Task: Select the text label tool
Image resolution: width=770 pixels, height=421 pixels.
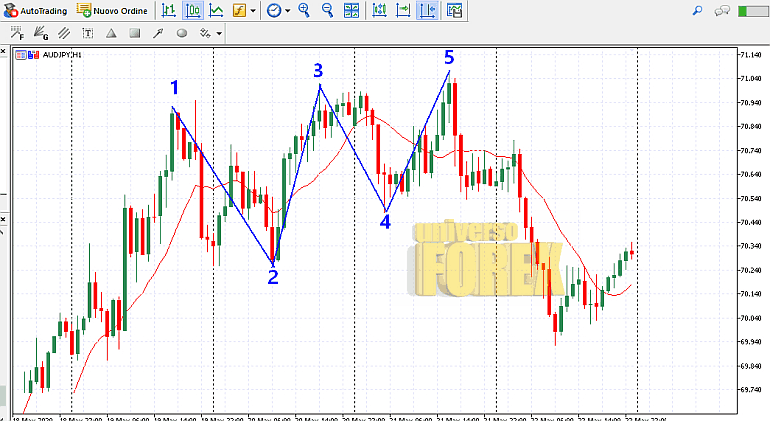Action: (x=88, y=33)
